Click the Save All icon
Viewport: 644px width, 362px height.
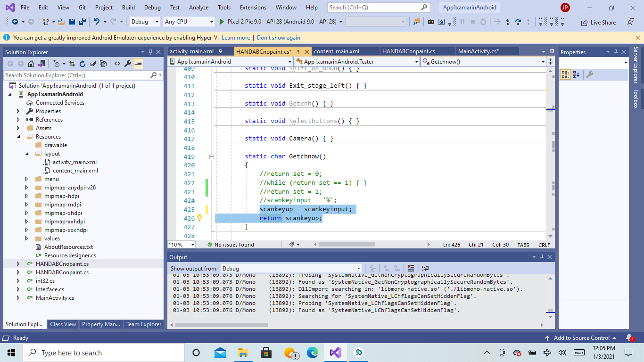coord(82,22)
